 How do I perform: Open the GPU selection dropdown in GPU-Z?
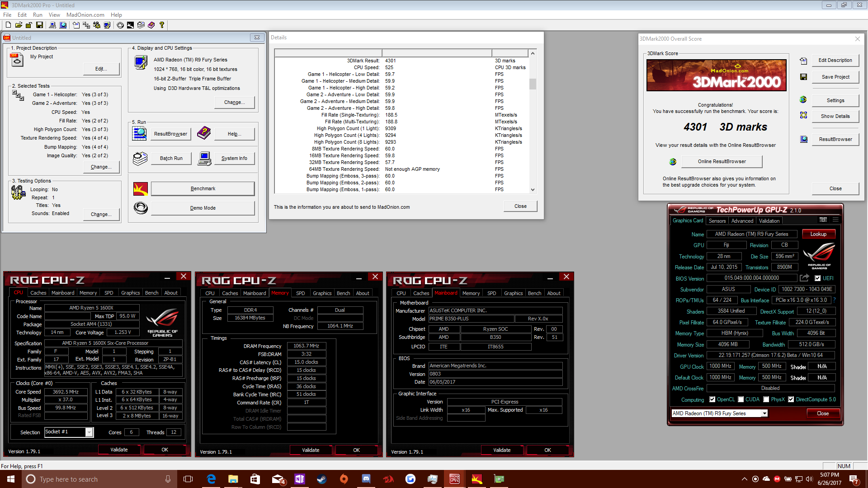[x=764, y=413]
